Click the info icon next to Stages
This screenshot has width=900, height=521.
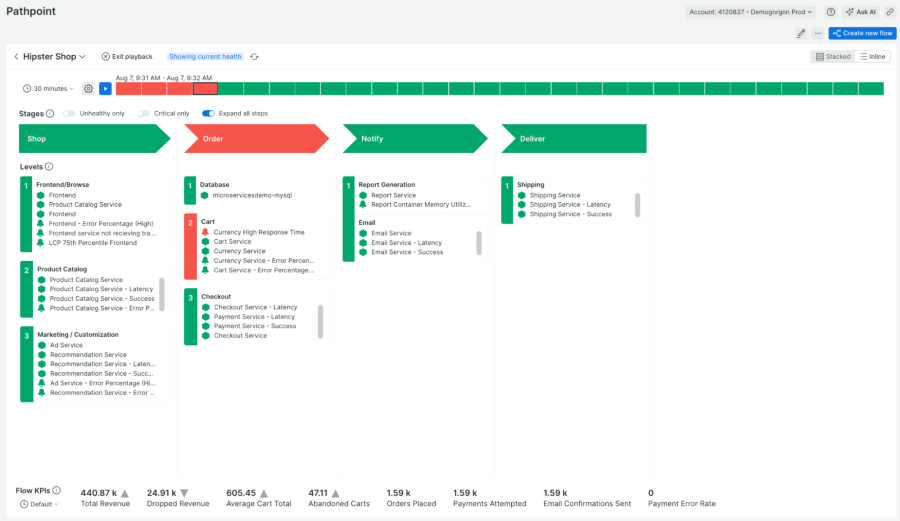pyautogui.click(x=50, y=114)
